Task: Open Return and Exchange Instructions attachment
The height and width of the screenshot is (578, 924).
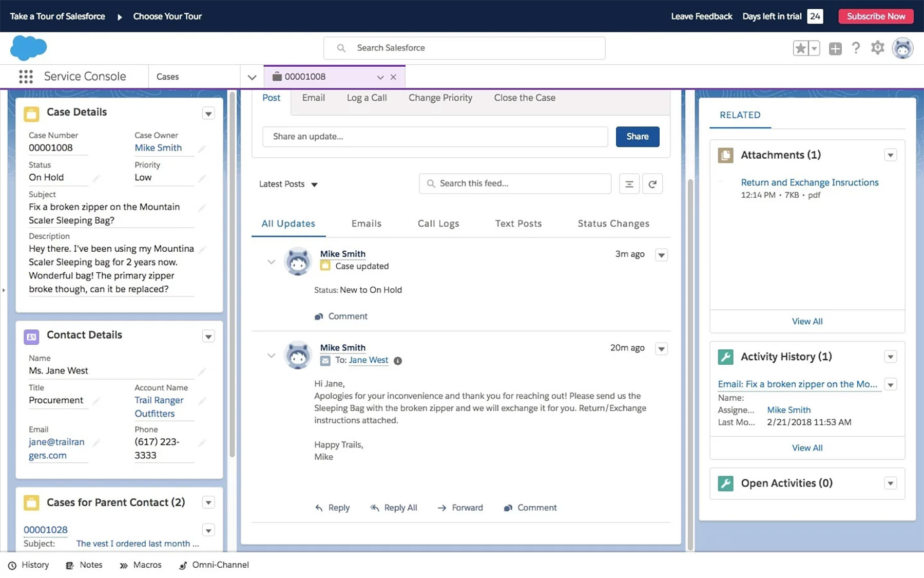Action: 810,182
